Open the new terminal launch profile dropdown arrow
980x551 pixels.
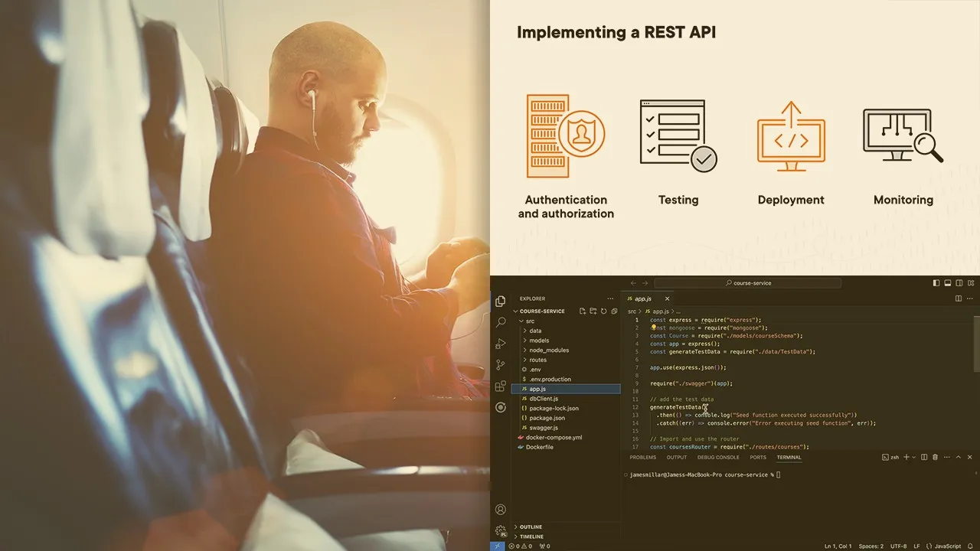coord(915,457)
